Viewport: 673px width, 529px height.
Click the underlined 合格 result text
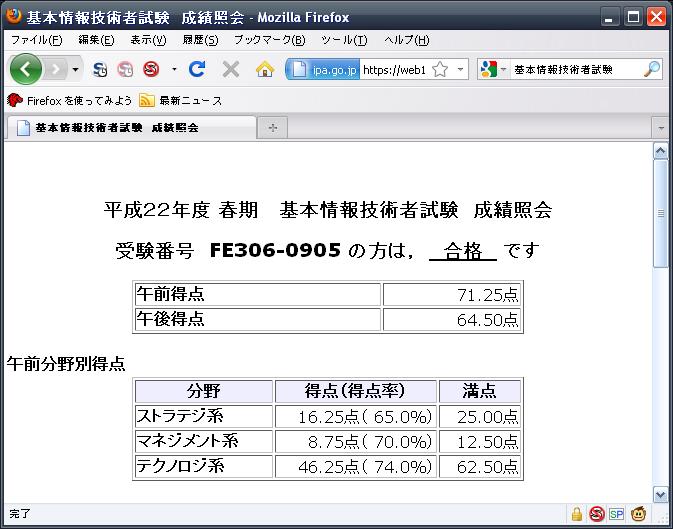463,251
